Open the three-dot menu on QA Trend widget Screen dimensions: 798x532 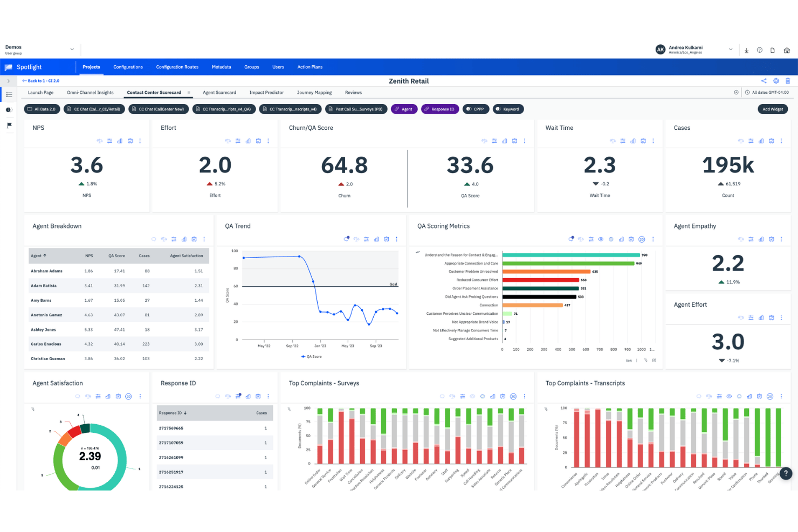tap(397, 239)
